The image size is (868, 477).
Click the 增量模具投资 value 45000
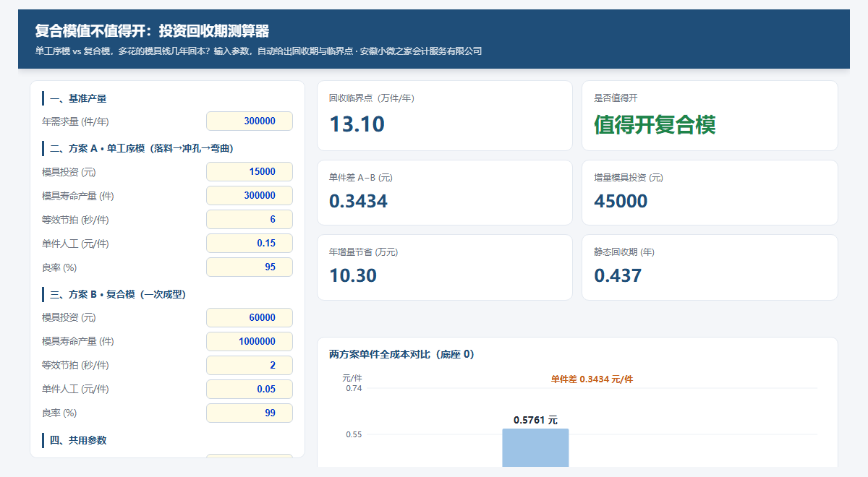coord(621,201)
